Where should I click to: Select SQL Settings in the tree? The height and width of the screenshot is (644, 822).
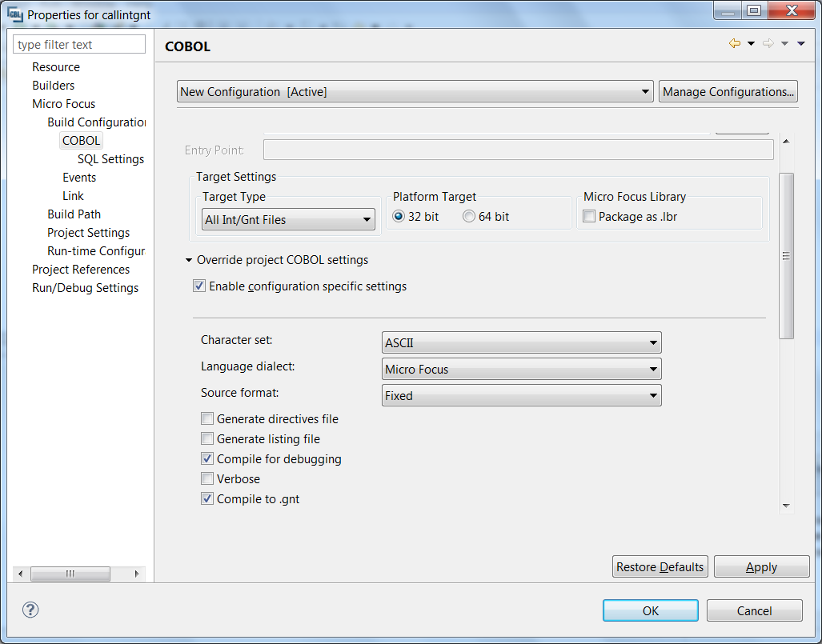click(110, 159)
